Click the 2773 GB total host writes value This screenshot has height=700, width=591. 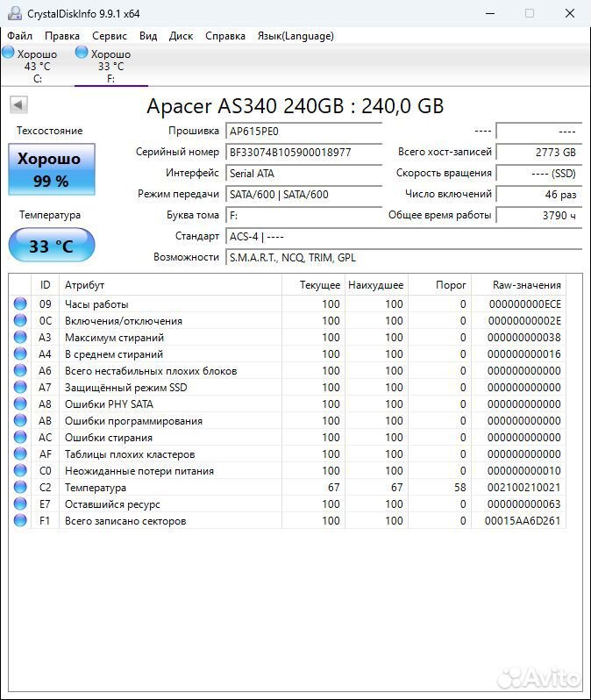click(x=539, y=153)
